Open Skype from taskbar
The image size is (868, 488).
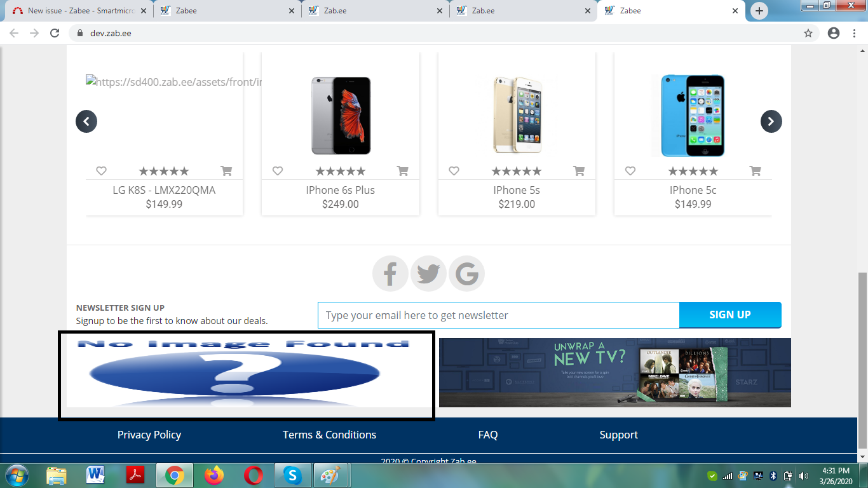pyautogui.click(x=292, y=475)
